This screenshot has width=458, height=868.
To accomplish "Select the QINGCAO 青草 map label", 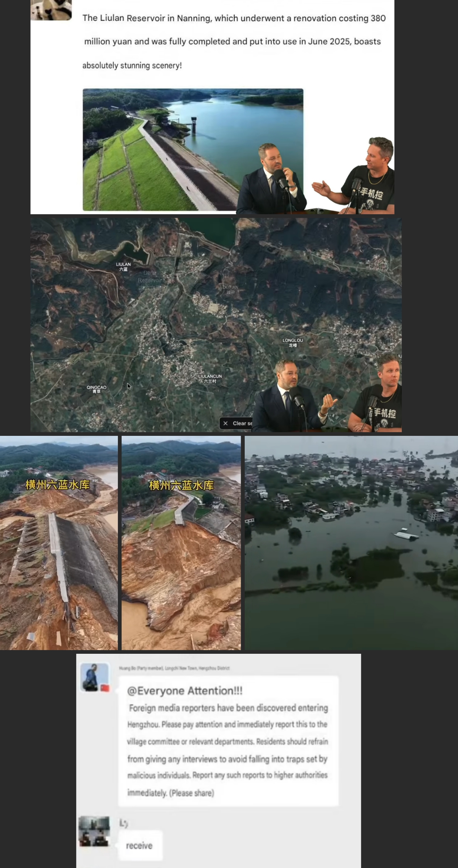I will 96,389.
